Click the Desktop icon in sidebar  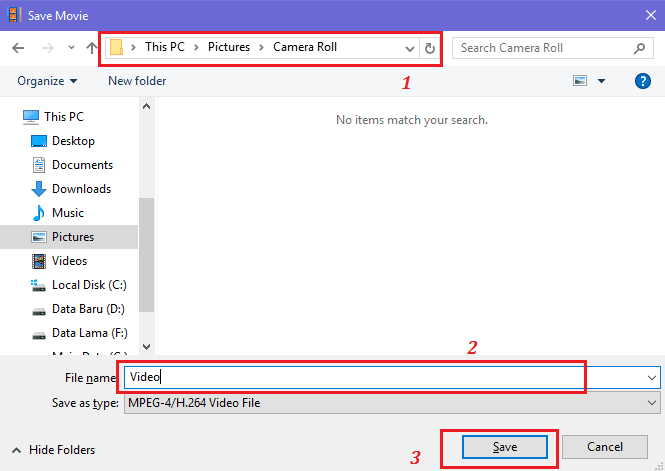(x=39, y=141)
